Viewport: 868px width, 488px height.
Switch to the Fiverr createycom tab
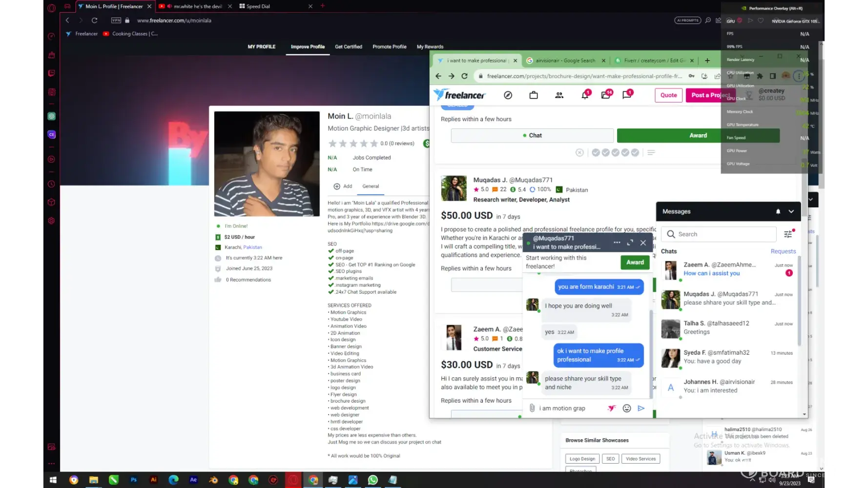pyautogui.click(x=655, y=61)
